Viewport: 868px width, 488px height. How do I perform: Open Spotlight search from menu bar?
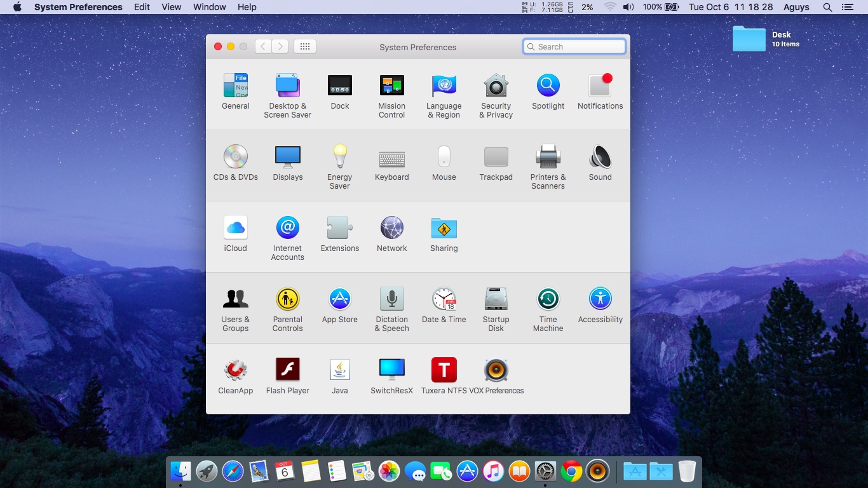pos(827,7)
